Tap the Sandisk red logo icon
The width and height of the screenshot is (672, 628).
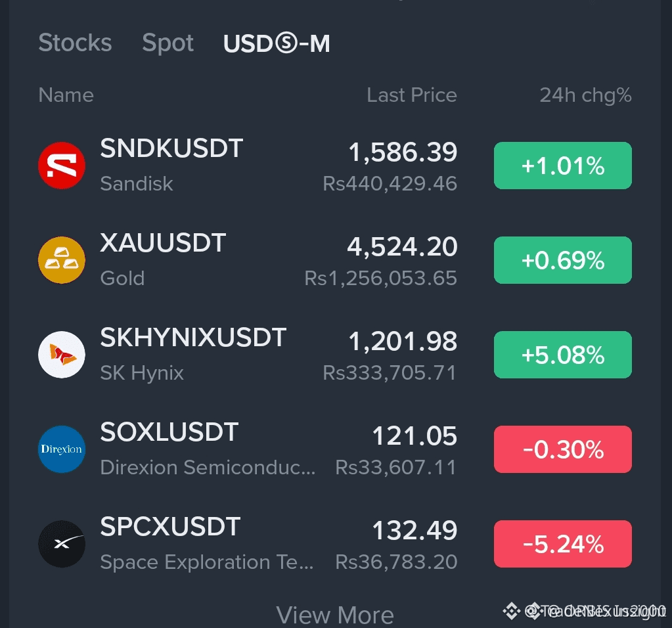(x=62, y=166)
